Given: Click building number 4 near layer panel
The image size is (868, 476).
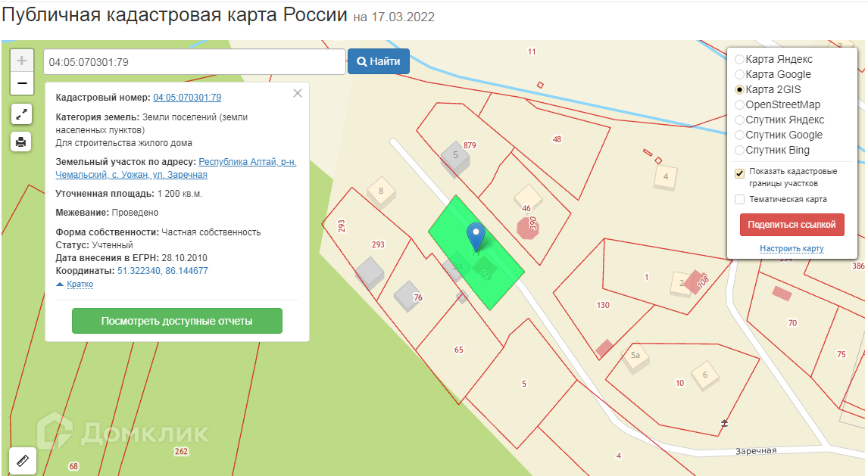Looking at the screenshot, I should click(666, 177).
